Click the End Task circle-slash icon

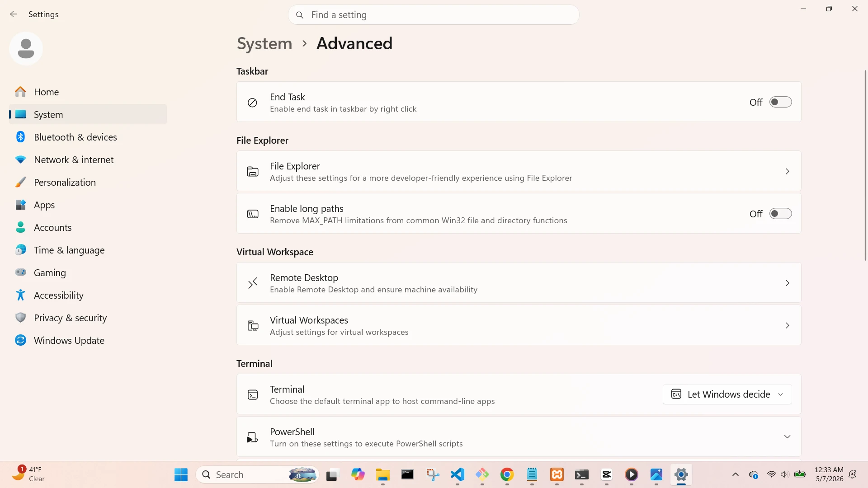tap(252, 103)
